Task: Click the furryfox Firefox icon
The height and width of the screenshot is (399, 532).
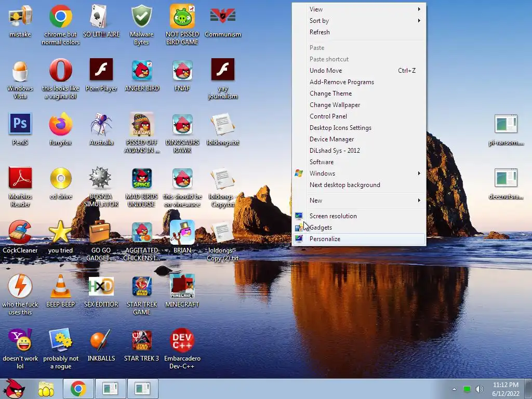Action: [x=60, y=129]
